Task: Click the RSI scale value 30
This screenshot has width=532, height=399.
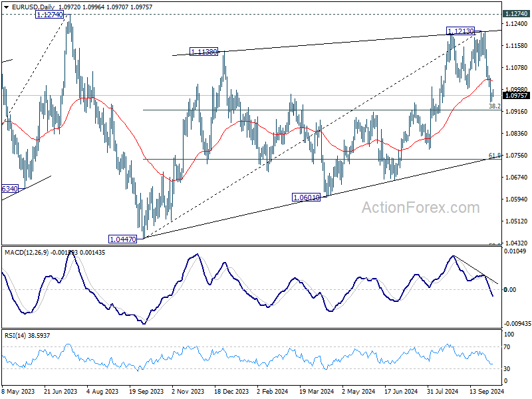Action: tap(507, 369)
